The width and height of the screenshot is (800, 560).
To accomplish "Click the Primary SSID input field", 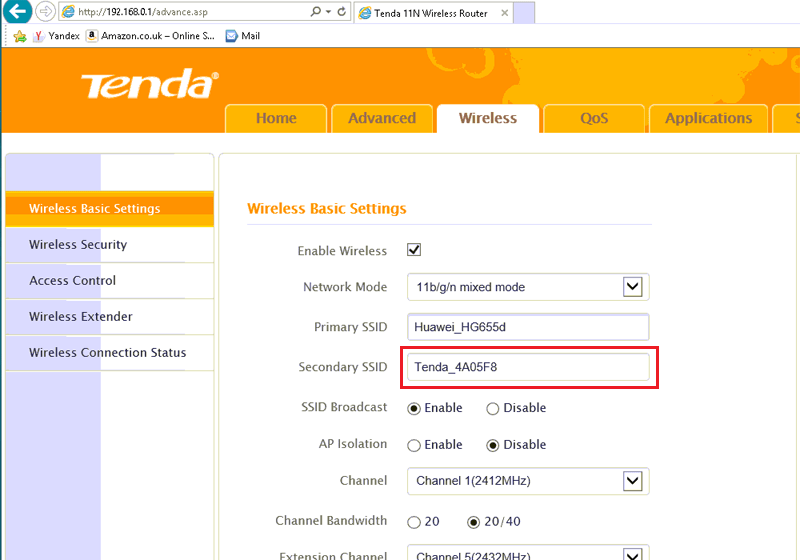I will 528,327.
